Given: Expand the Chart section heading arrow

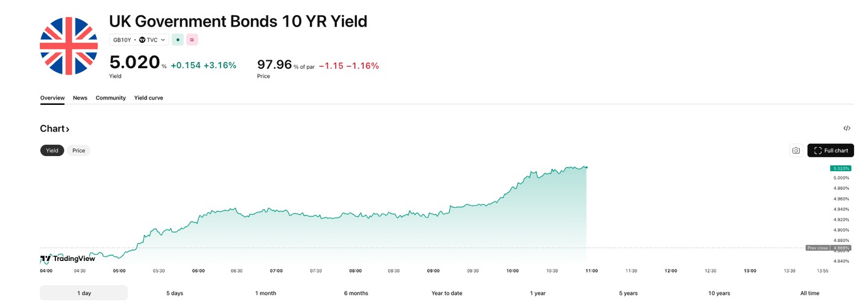Looking at the screenshot, I should point(68,129).
